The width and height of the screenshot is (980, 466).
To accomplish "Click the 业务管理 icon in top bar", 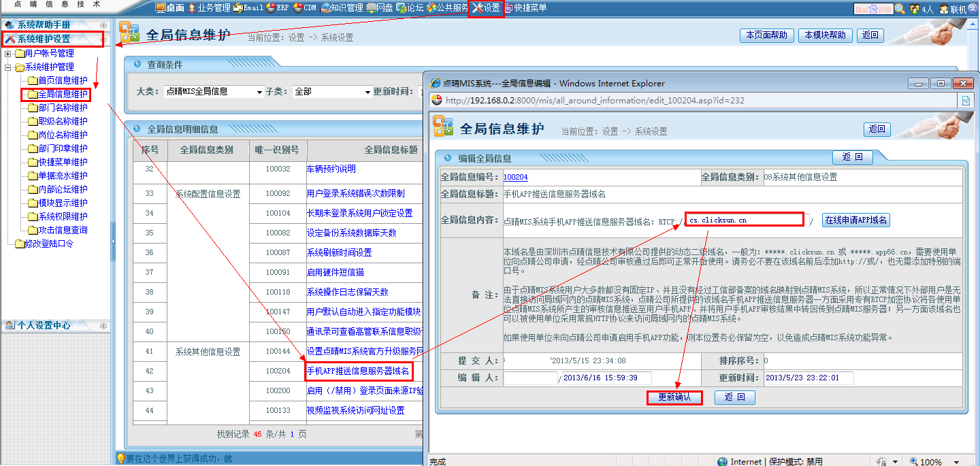I will point(193,8).
